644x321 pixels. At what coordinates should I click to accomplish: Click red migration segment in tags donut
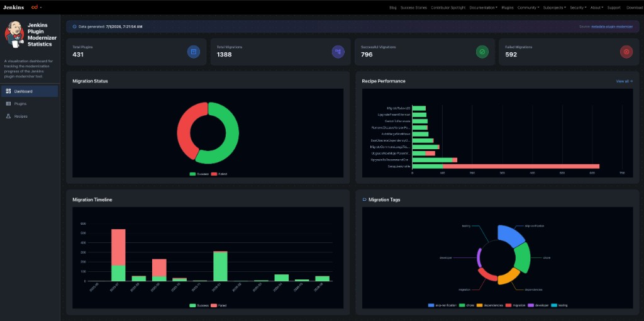(x=487, y=275)
